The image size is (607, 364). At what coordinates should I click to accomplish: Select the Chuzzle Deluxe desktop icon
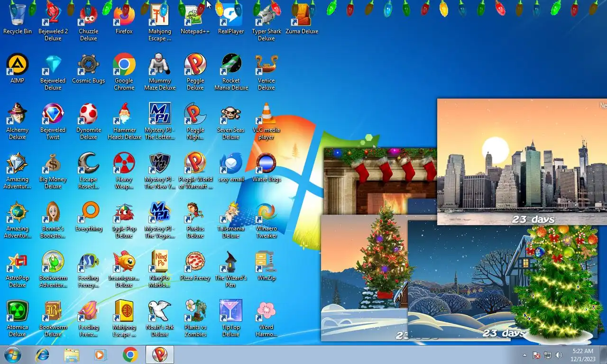[89, 22]
